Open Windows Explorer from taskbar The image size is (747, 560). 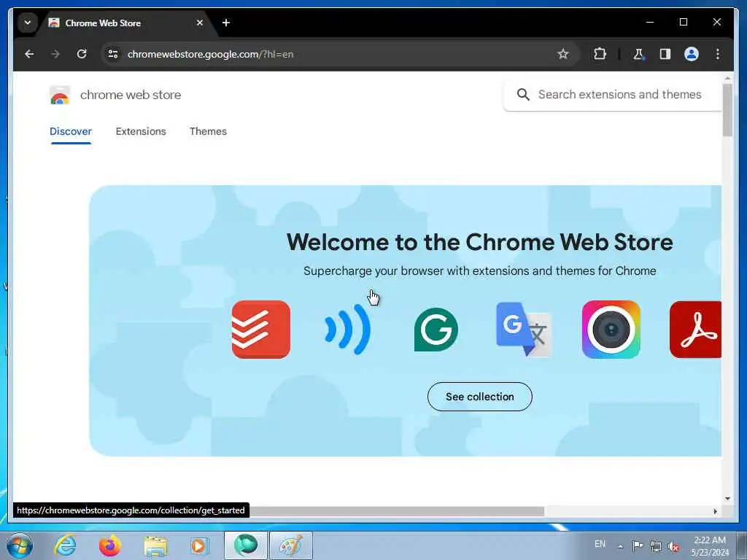tap(155, 545)
